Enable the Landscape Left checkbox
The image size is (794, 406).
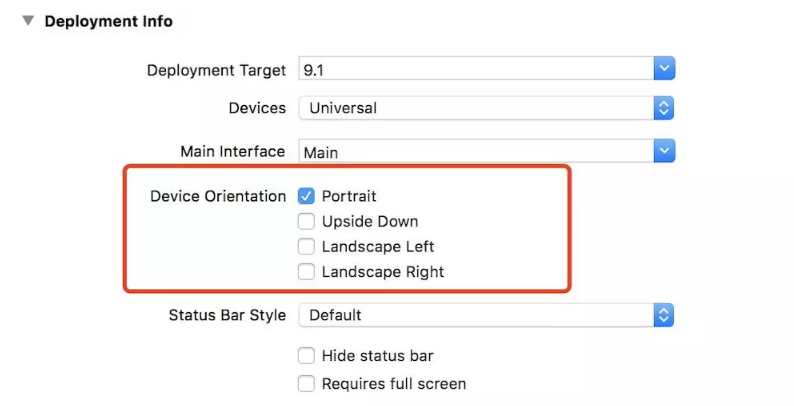point(306,246)
